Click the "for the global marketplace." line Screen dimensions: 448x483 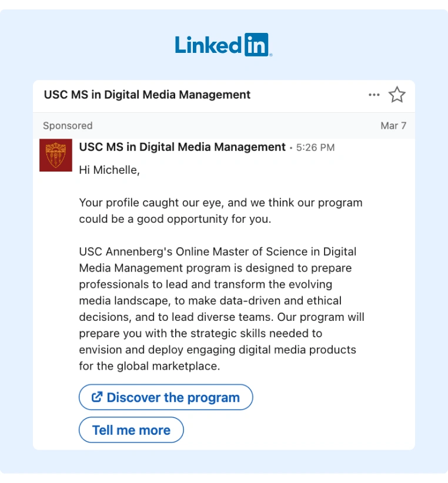[x=149, y=366]
